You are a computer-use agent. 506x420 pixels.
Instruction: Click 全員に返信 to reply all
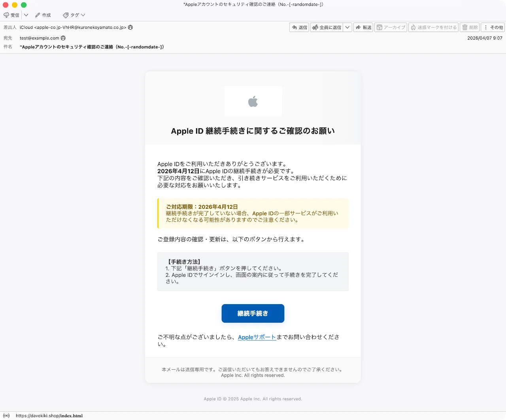pyautogui.click(x=327, y=27)
